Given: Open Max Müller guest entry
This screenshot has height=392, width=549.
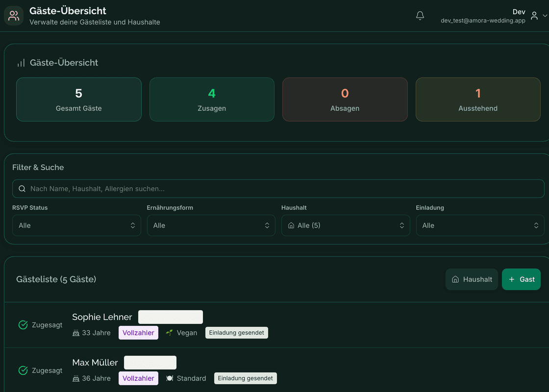Looking at the screenshot, I should tap(276, 370).
